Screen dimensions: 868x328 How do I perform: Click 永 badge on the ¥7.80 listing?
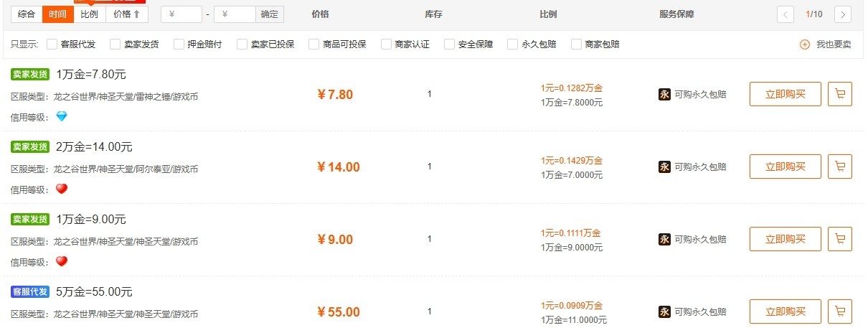click(x=664, y=94)
